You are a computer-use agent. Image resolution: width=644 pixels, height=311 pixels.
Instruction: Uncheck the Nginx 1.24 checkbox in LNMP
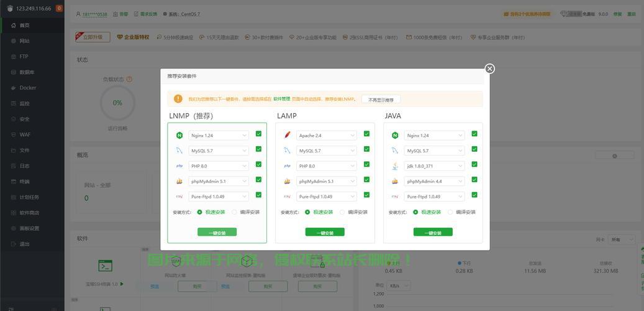point(258,134)
